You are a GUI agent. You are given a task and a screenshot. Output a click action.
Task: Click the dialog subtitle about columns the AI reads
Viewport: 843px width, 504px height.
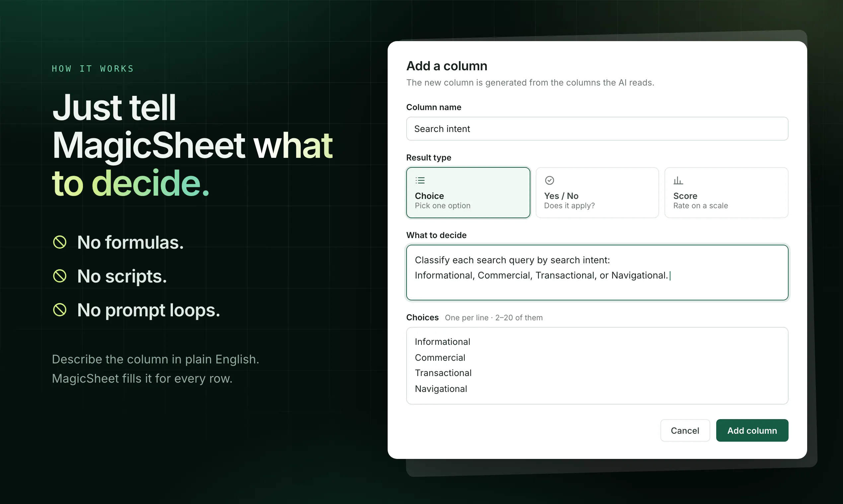pos(530,83)
